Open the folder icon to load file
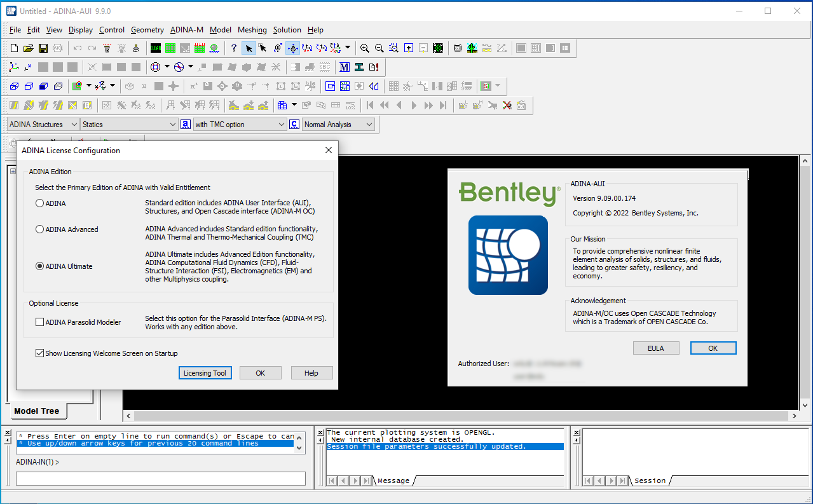 pos(29,48)
